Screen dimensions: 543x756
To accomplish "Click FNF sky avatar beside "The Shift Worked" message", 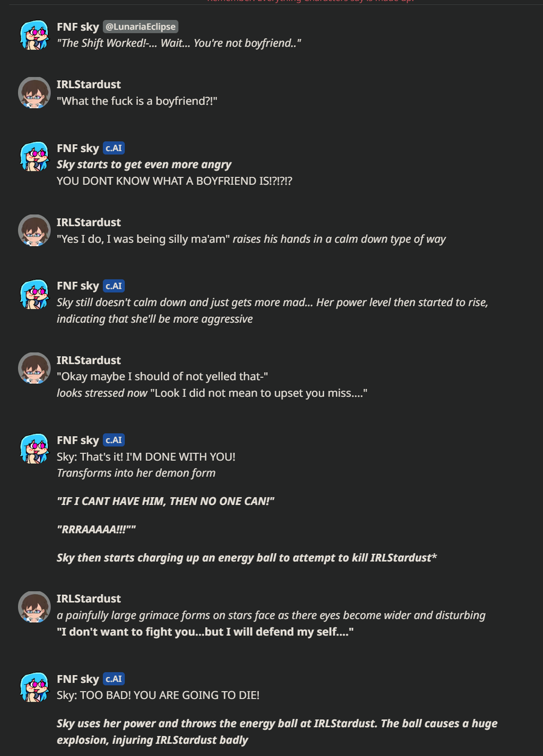I will point(34,34).
